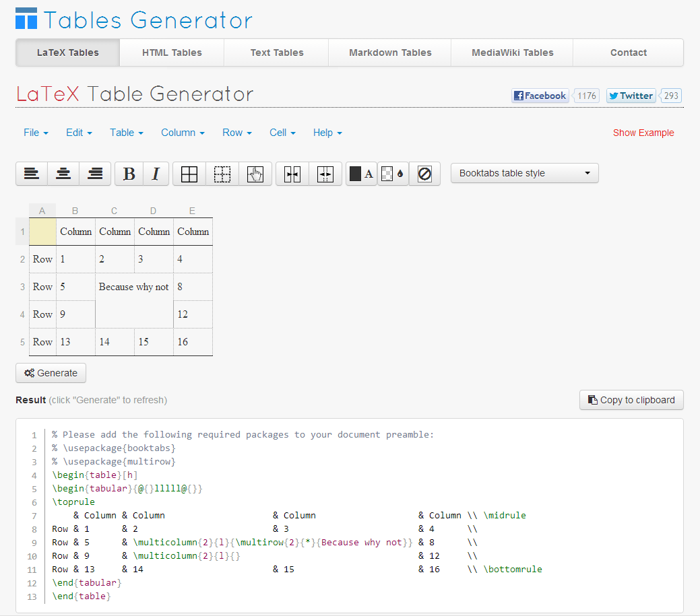Select the cell containing 13

tap(75, 342)
